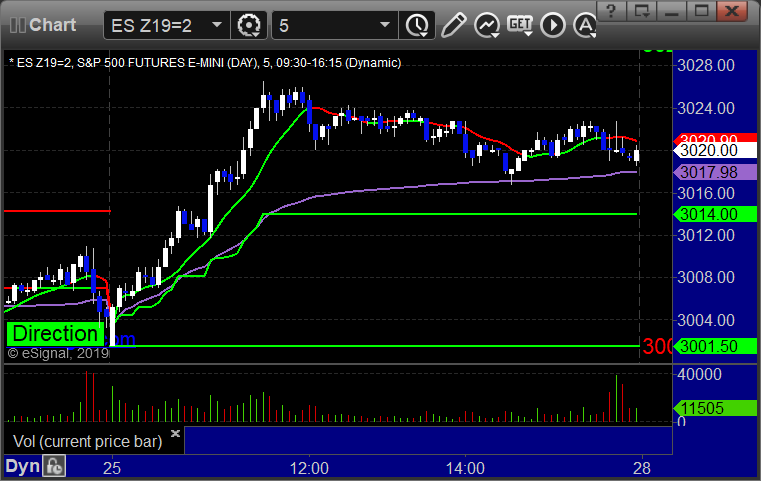Click the 3012.00 price axis label
This screenshot has height=481, width=761.
point(706,235)
